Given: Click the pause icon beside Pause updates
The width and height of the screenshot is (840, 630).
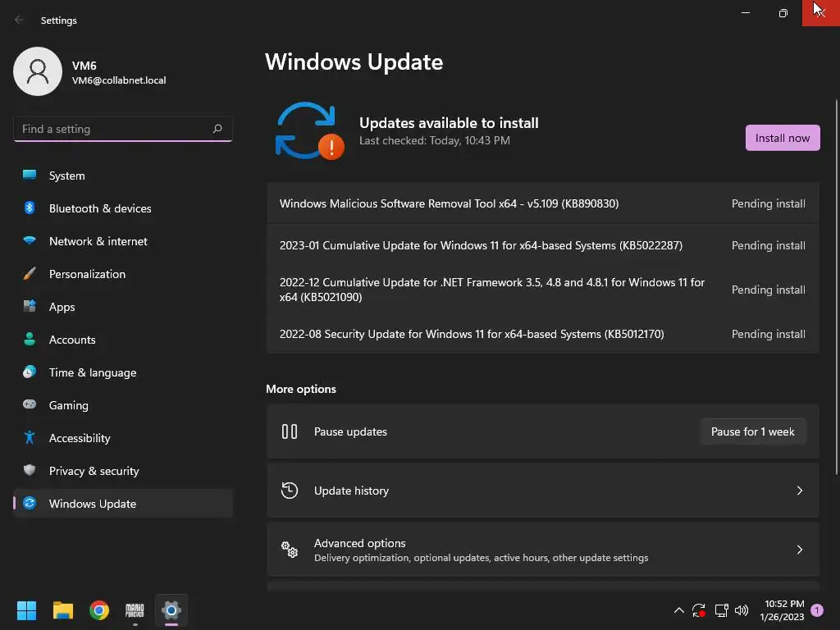Looking at the screenshot, I should coord(290,431).
